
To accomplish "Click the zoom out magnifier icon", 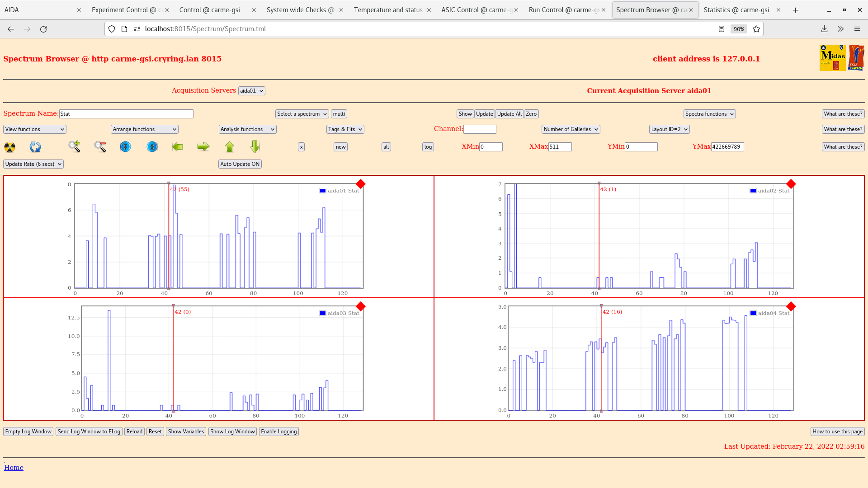I will click(x=100, y=146).
